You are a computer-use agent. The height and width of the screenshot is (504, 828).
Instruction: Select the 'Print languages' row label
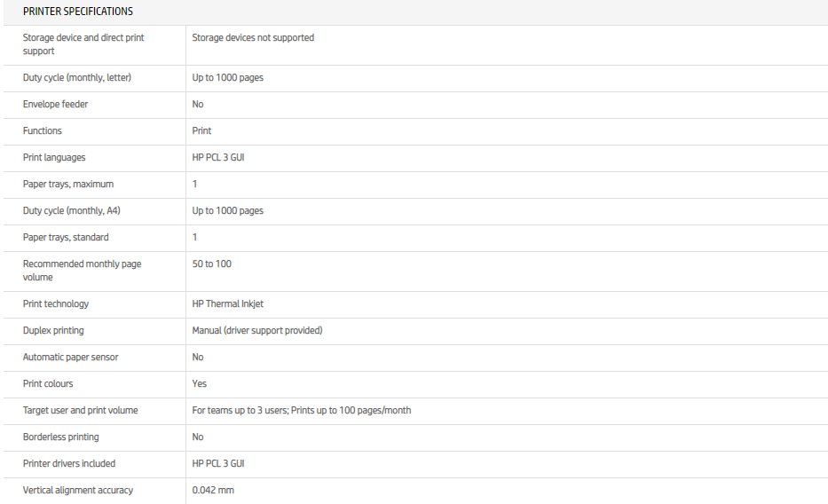(x=54, y=157)
